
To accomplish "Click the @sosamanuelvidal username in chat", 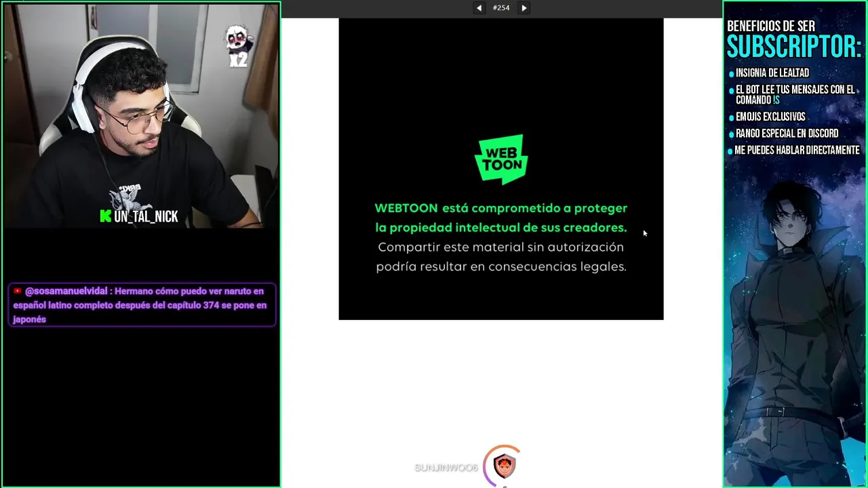I will pos(66,291).
